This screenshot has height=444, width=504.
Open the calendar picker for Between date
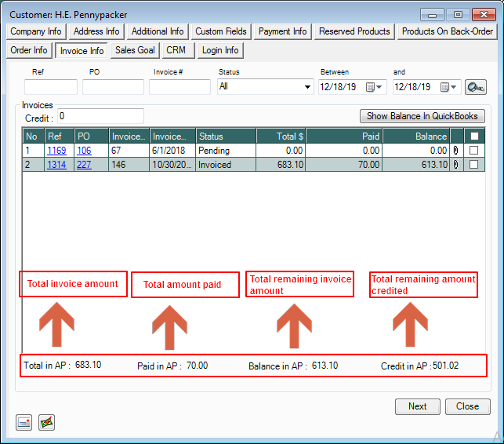click(379, 87)
